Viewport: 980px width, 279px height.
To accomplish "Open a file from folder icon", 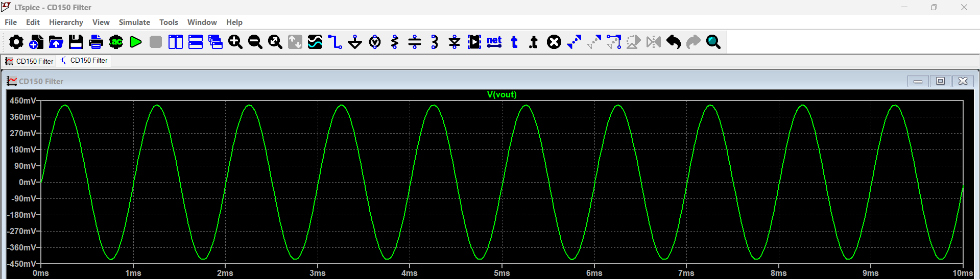I will click(x=56, y=42).
